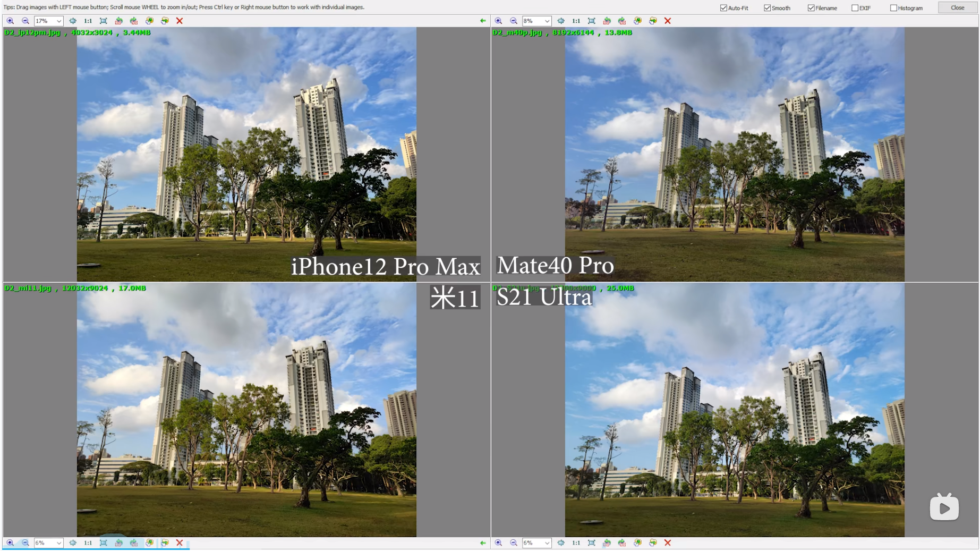Screen dimensions: 980x551
Task: Rotate the S21 Ultra image right 90 degrees
Action: pyautogui.click(x=622, y=542)
